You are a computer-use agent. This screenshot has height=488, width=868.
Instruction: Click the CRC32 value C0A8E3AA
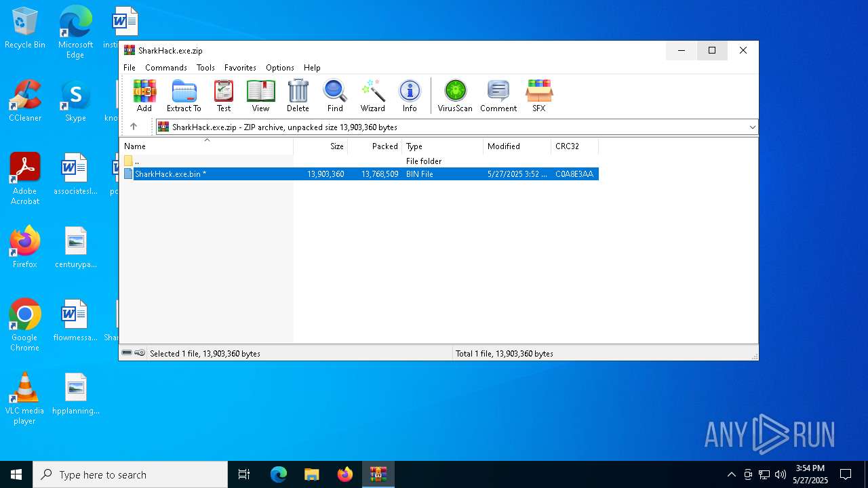574,174
